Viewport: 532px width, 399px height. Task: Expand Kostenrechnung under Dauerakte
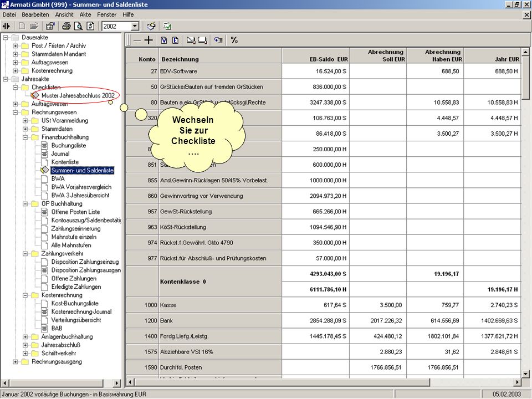pyautogui.click(x=16, y=70)
